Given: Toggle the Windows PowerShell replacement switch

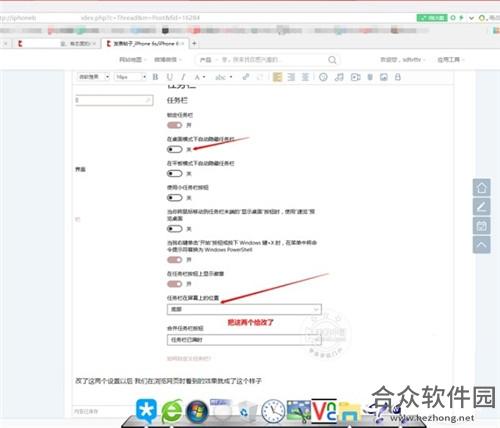Looking at the screenshot, I should (x=174, y=260).
